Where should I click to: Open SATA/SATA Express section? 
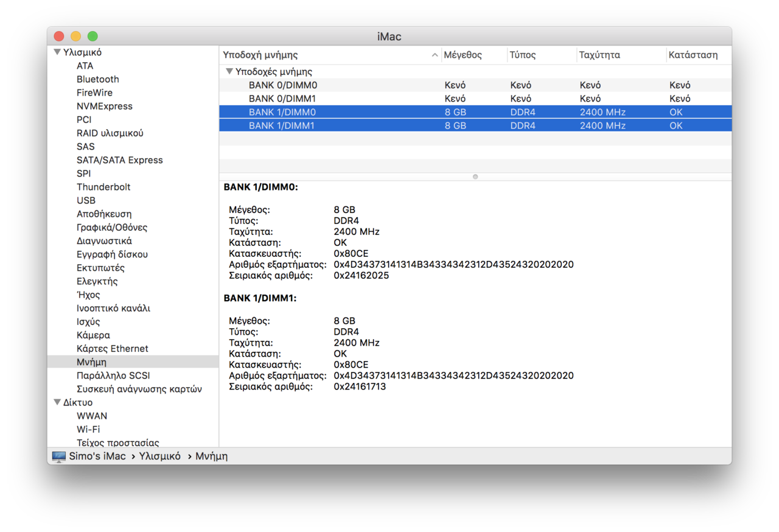(120, 160)
